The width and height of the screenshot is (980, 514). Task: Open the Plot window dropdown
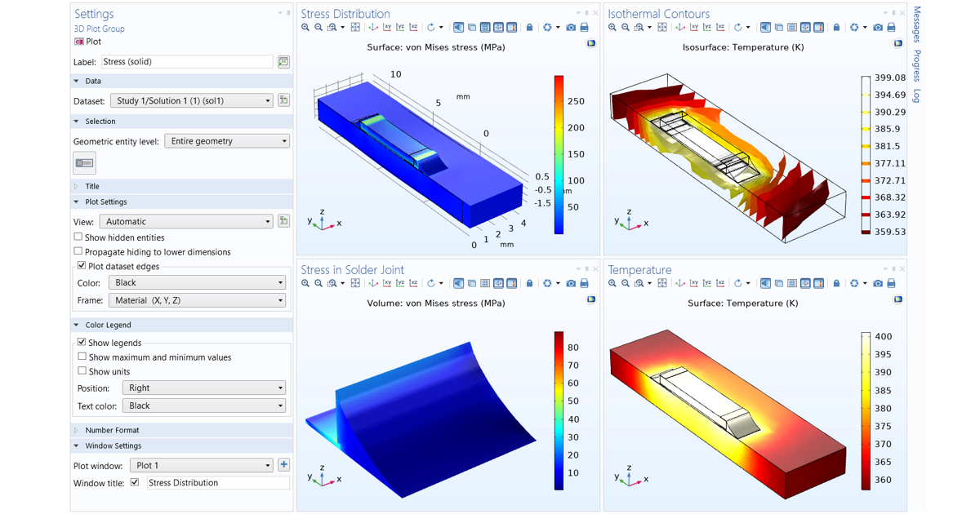point(202,465)
